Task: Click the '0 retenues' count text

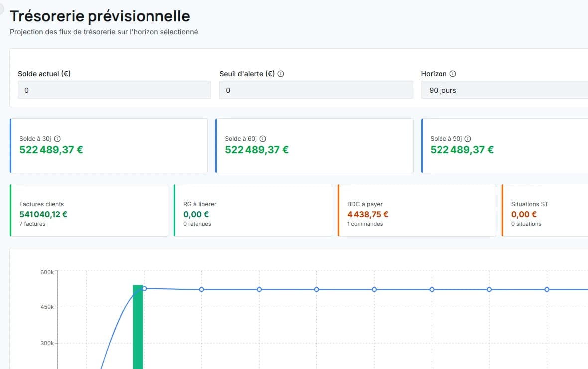Action: (x=197, y=224)
